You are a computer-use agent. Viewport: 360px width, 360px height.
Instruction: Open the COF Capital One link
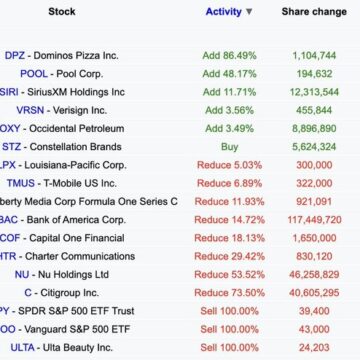coord(10,238)
